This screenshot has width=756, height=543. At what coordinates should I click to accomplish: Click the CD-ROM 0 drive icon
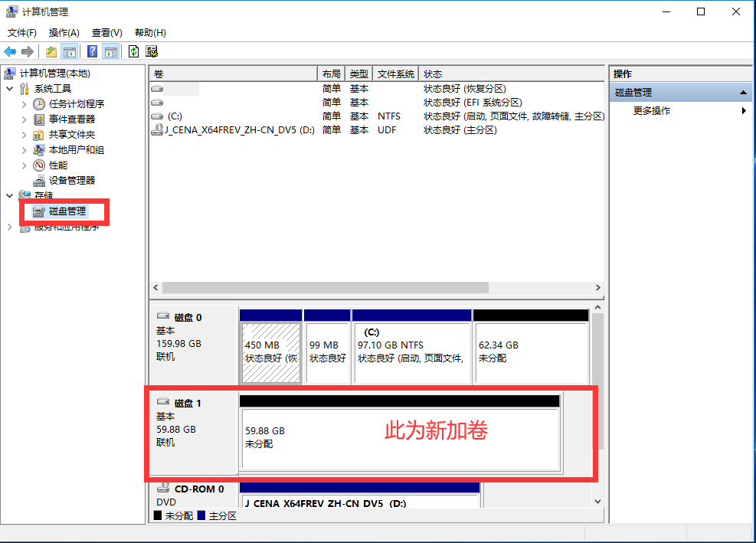163,488
